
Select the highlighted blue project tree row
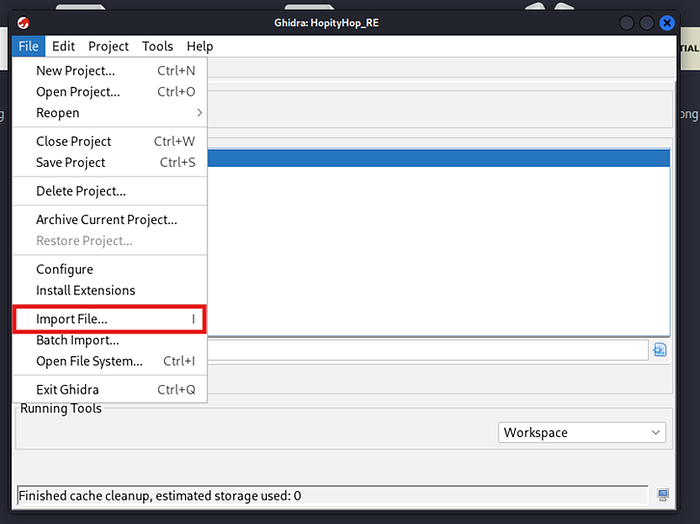(438, 158)
